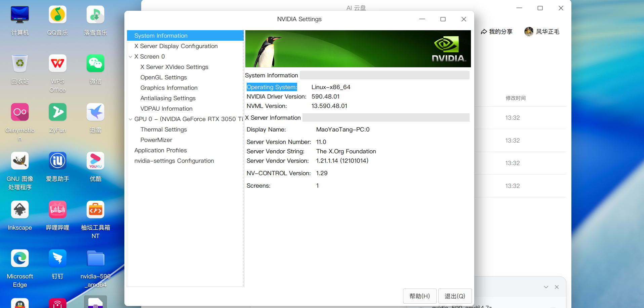Image resolution: width=644 pixels, height=308 pixels.
Task: Open Graphics Information page
Action: tap(169, 88)
